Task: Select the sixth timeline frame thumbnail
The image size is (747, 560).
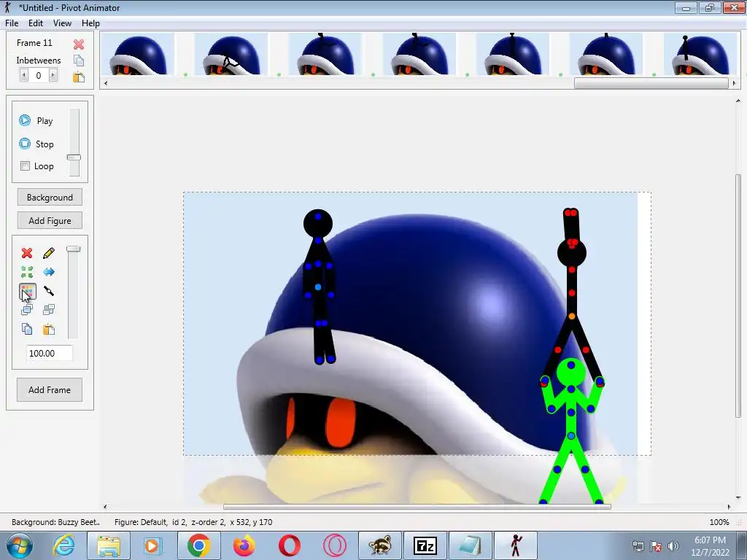Action: click(606, 54)
